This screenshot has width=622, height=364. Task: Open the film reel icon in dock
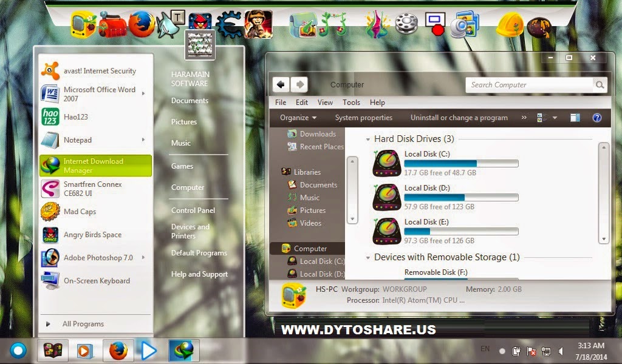pos(406,24)
